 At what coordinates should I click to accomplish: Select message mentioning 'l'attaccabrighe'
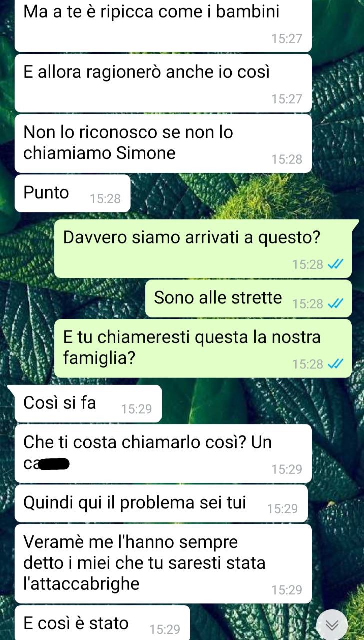(x=163, y=564)
